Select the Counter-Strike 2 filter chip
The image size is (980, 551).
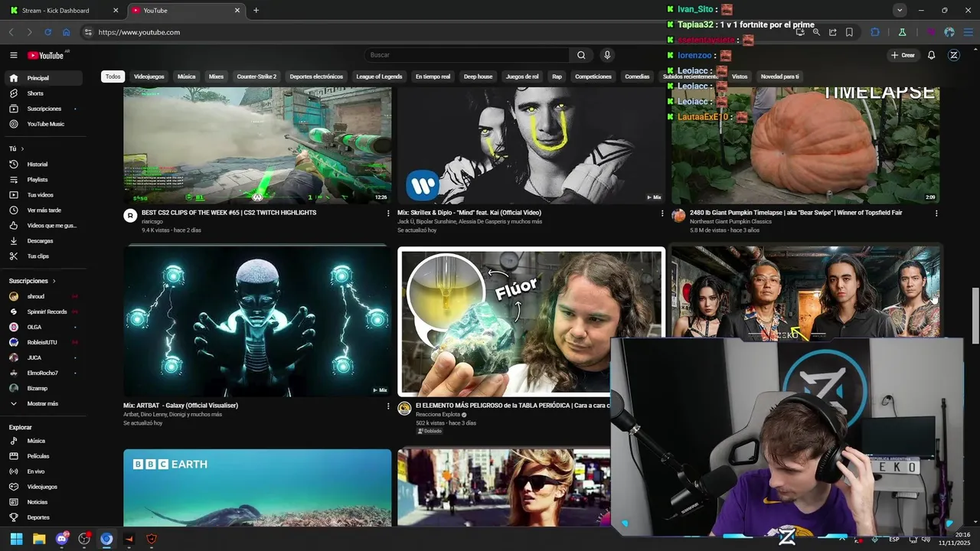pos(256,77)
